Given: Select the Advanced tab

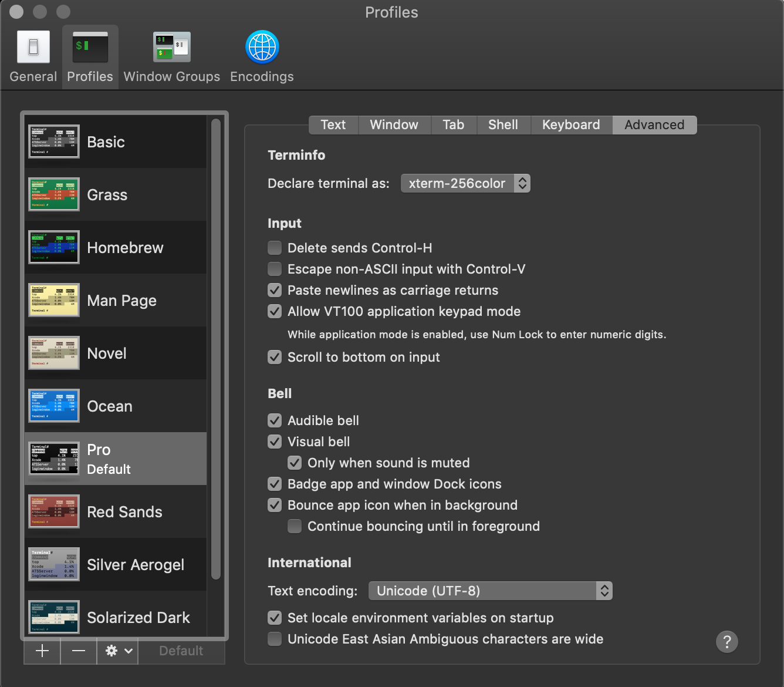Looking at the screenshot, I should 655,124.
